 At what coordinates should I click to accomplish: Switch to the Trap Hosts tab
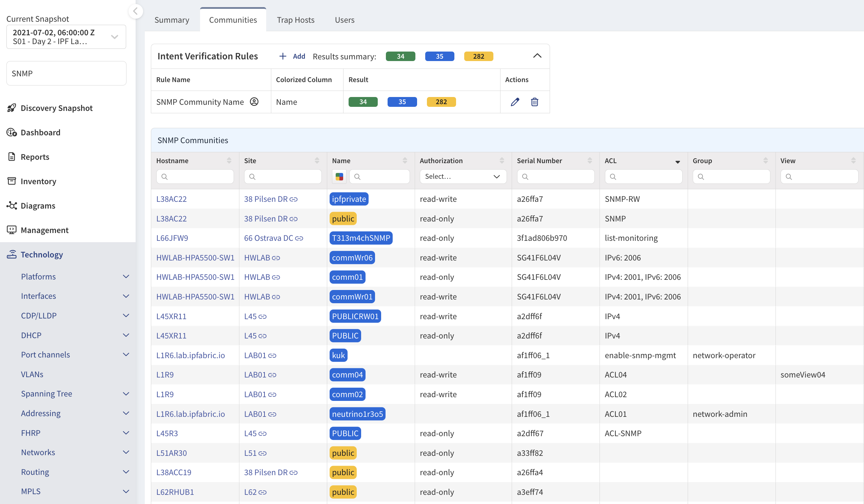coord(295,20)
